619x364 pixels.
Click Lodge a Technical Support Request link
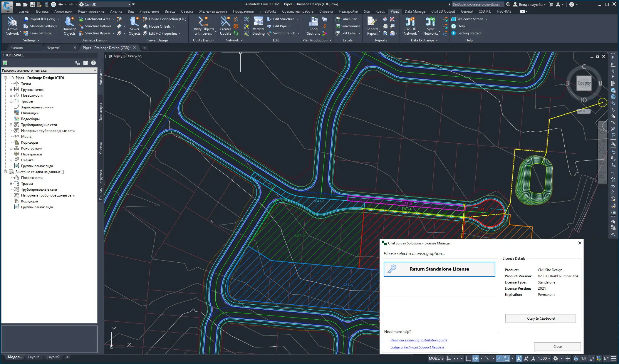click(417, 347)
